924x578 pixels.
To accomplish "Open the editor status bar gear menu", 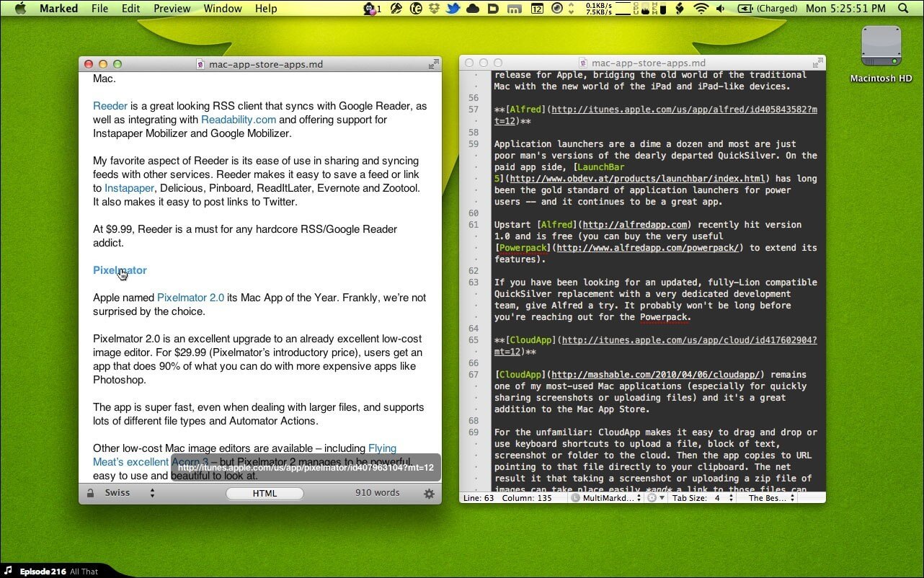I will pos(654,498).
